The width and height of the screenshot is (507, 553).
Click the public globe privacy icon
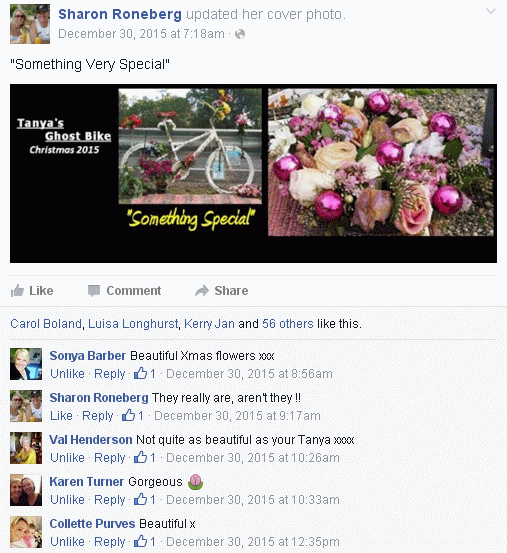click(x=240, y=34)
